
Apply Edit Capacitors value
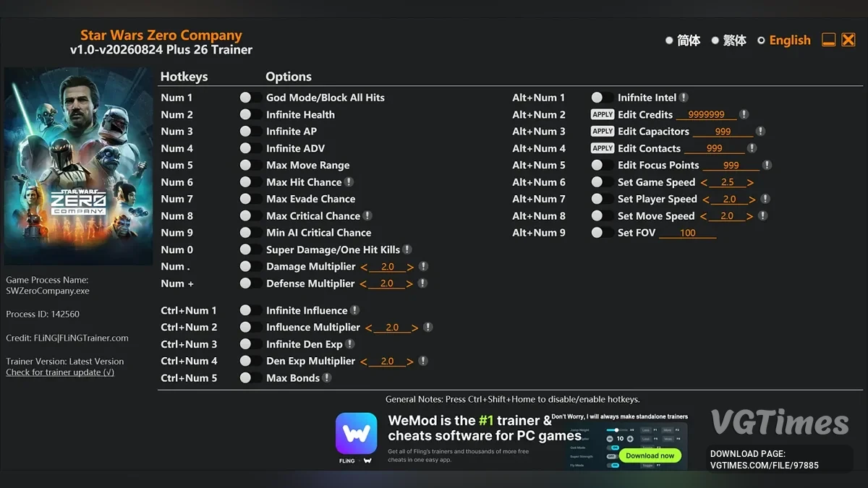tap(603, 132)
